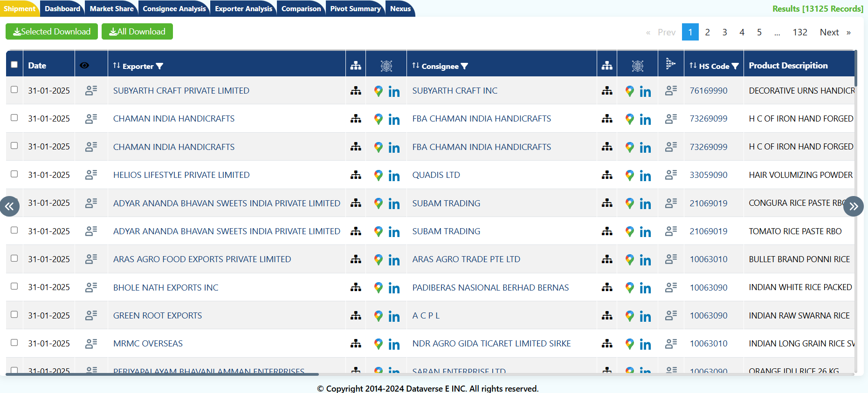This screenshot has height=393, width=868.
Task: Click the horizontal scrollbar under the table
Action: click(x=162, y=374)
